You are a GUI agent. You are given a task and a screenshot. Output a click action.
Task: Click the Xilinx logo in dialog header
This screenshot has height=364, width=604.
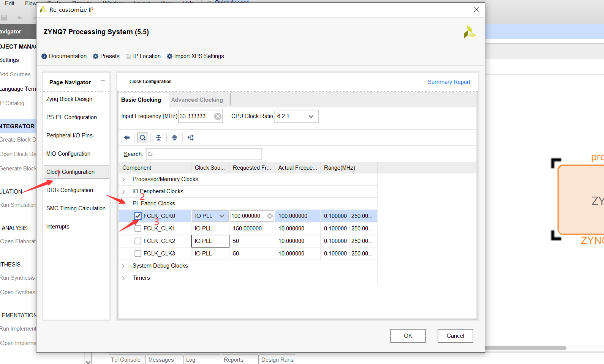470,32
